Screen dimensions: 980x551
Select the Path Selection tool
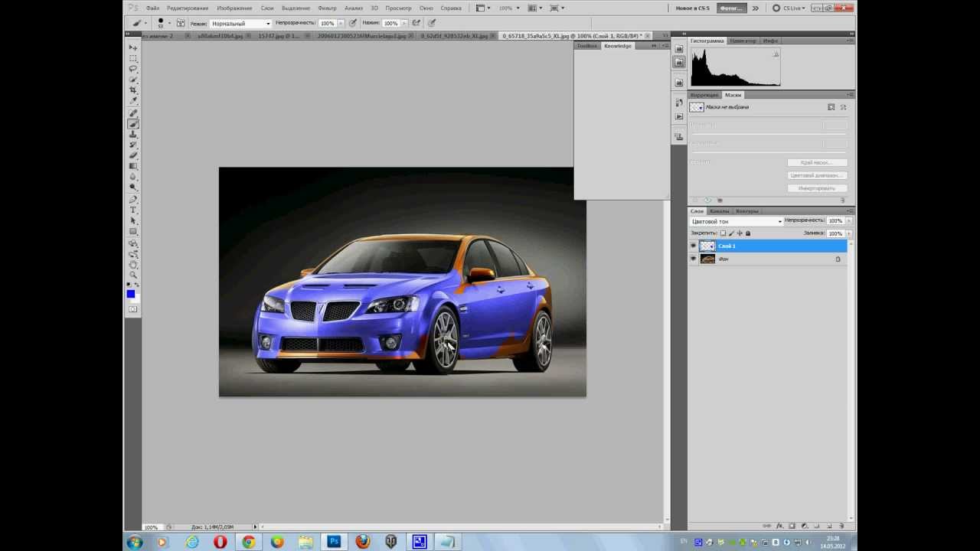click(x=133, y=221)
